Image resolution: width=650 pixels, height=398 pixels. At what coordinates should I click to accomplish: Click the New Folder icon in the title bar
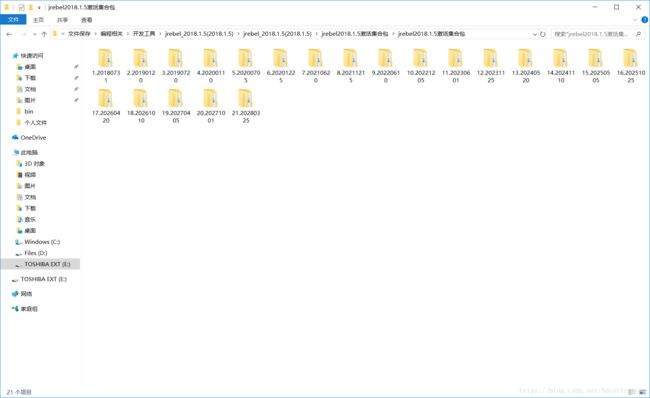tap(30, 7)
